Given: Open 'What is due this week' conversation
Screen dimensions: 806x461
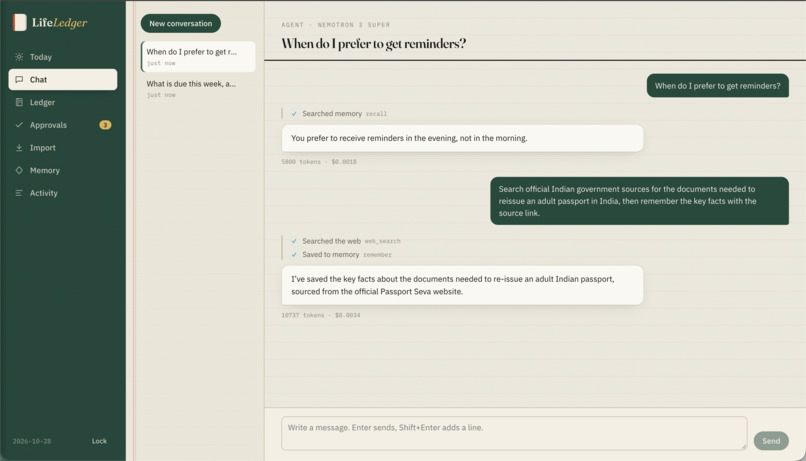Looking at the screenshot, I should pyautogui.click(x=198, y=88).
